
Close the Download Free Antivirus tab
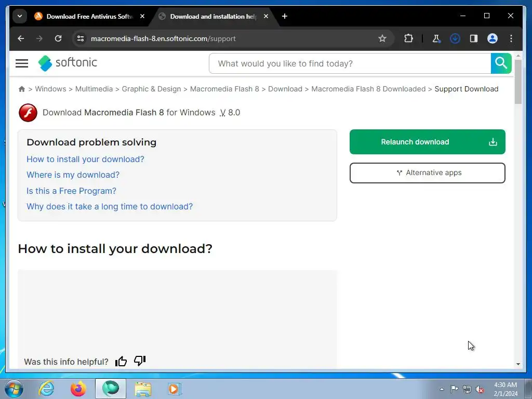[x=142, y=16]
